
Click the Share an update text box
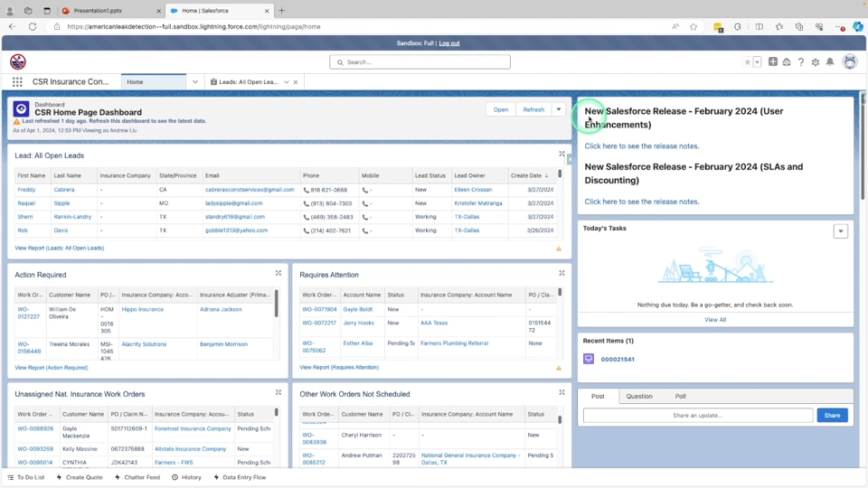pyautogui.click(x=697, y=415)
